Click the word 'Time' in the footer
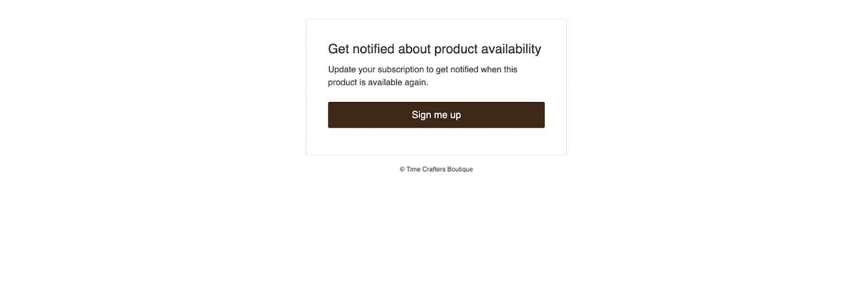 point(413,169)
